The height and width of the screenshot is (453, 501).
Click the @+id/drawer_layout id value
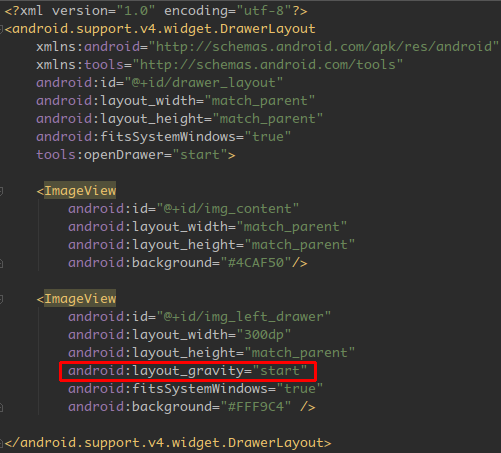pos(204,83)
